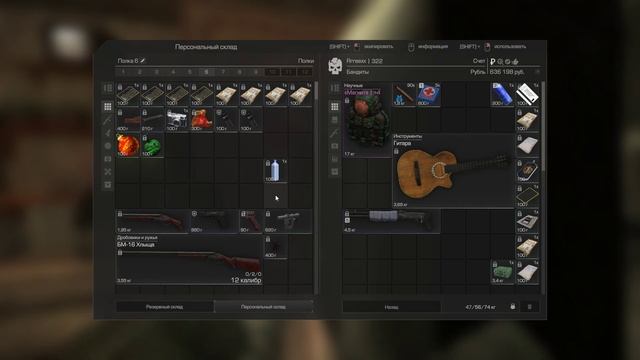This screenshot has width=640, height=360.
Task: Switch to Персональный склад tab
Action: pos(263,307)
